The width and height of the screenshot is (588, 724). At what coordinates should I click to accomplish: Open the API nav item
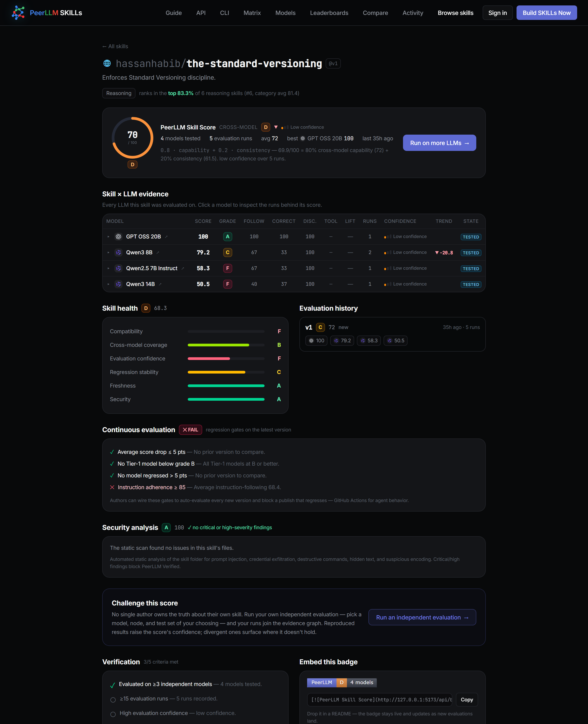click(x=201, y=13)
